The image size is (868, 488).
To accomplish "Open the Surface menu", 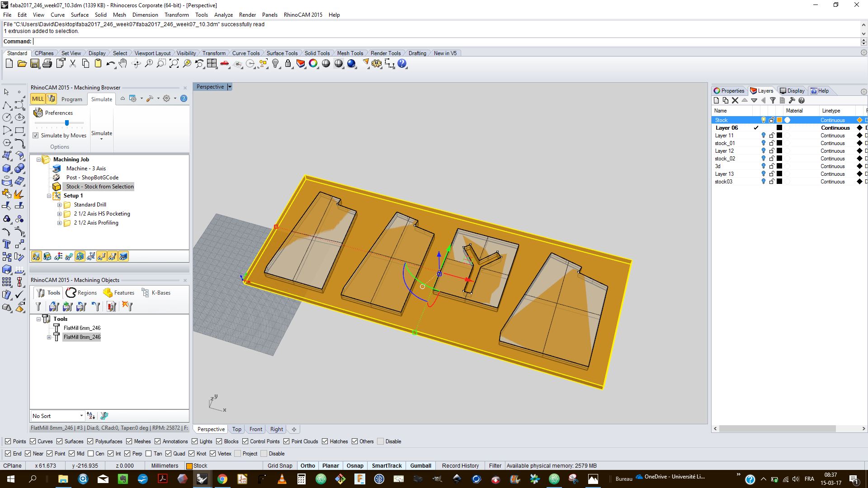I will 80,15.
